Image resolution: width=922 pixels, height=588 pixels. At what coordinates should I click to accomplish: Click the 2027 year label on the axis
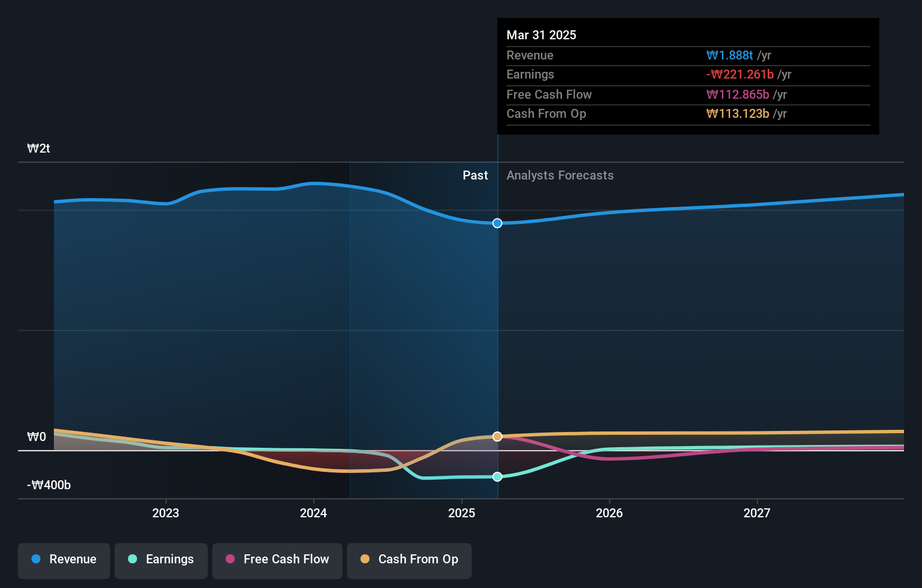click(757, 513)
